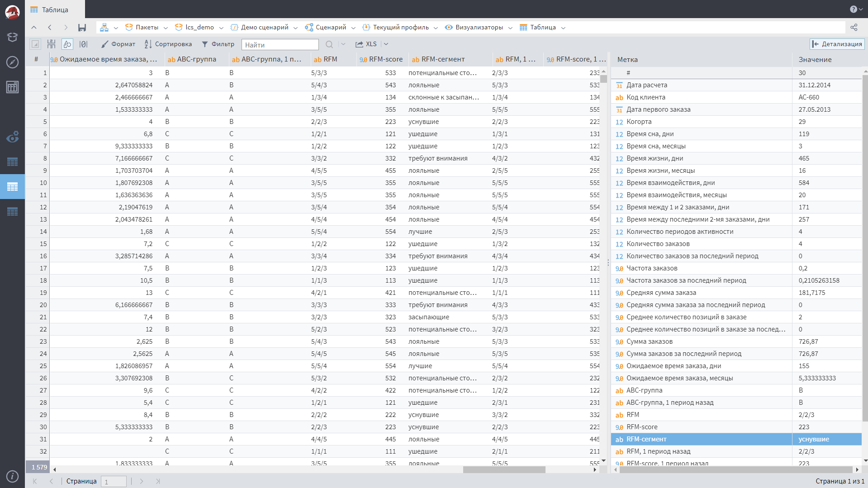868x488 pixels.
Task: Save with the floppy disk icon
Action: pyautogui.click(x=82, y=27)
